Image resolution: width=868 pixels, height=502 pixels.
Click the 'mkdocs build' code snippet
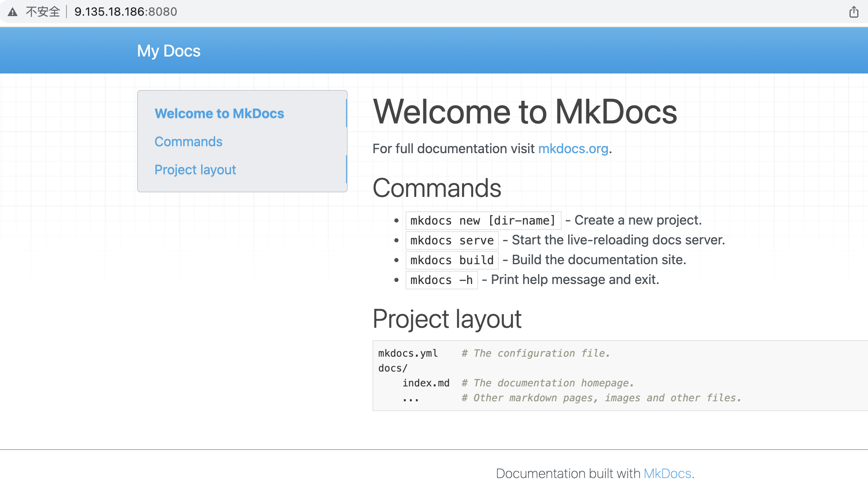[x=452, y=260]
